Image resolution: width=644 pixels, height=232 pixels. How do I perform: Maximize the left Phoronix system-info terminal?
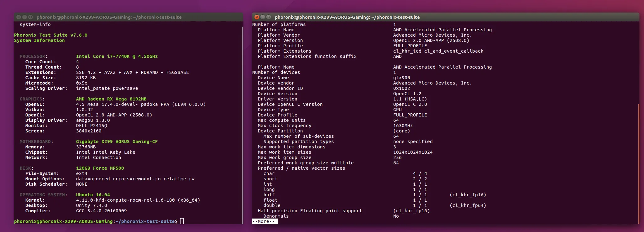point(30,17)
